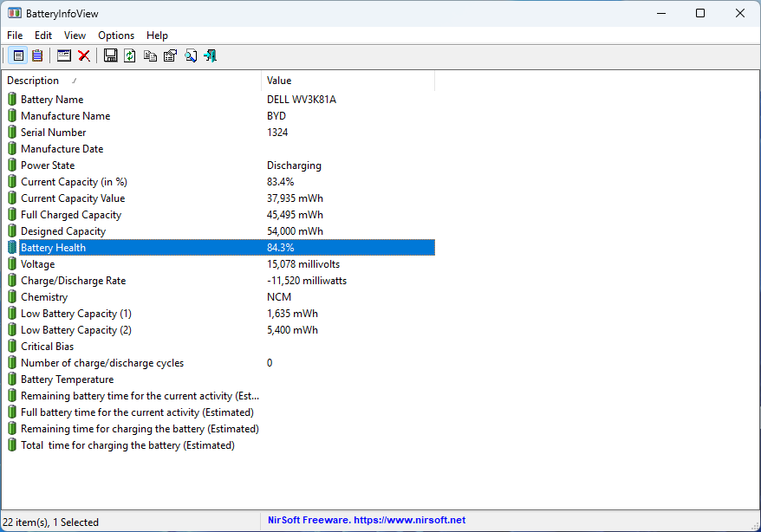Sort by the Value column header

[348, 81]
